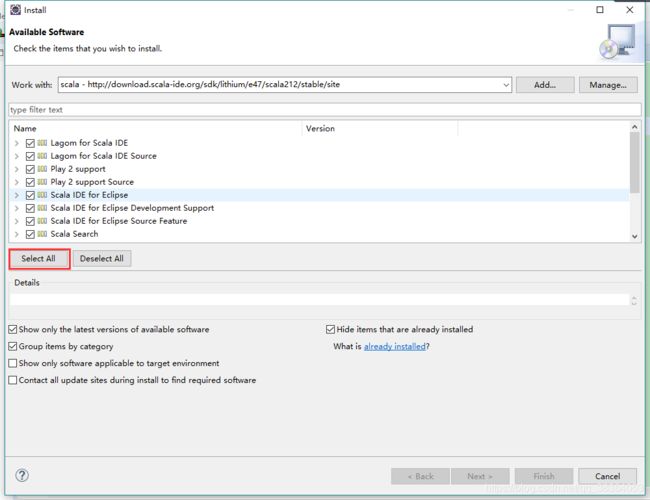
Task: Expand Scala IDE for Eclipse Development Support node
Action: 17,208
